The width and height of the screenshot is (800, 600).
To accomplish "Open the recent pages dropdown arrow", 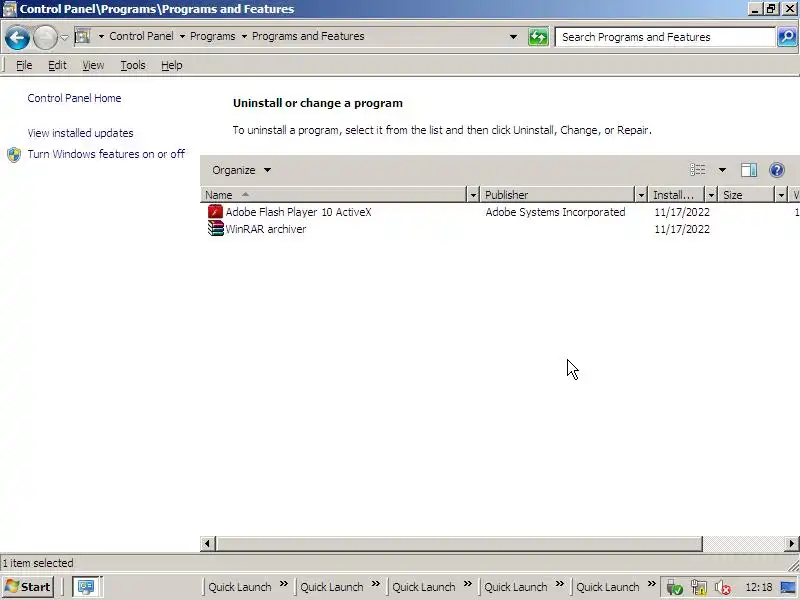I will (x=65, y=37).
